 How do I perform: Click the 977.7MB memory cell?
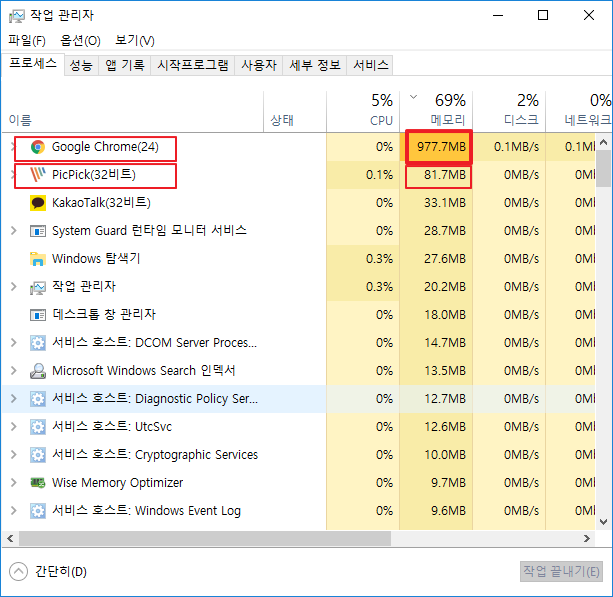(439, 147)
